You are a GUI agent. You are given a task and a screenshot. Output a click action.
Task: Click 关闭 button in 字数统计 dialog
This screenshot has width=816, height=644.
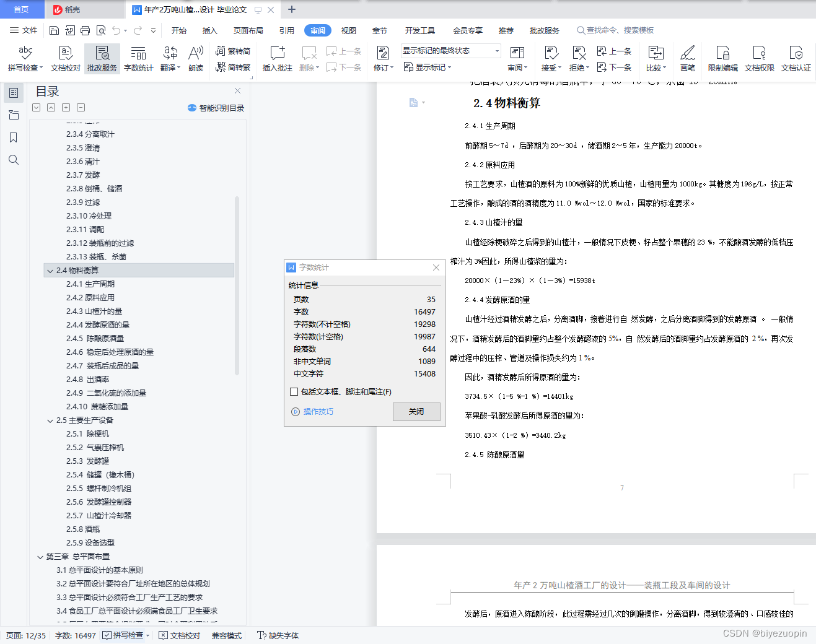(x=416, y=412)
